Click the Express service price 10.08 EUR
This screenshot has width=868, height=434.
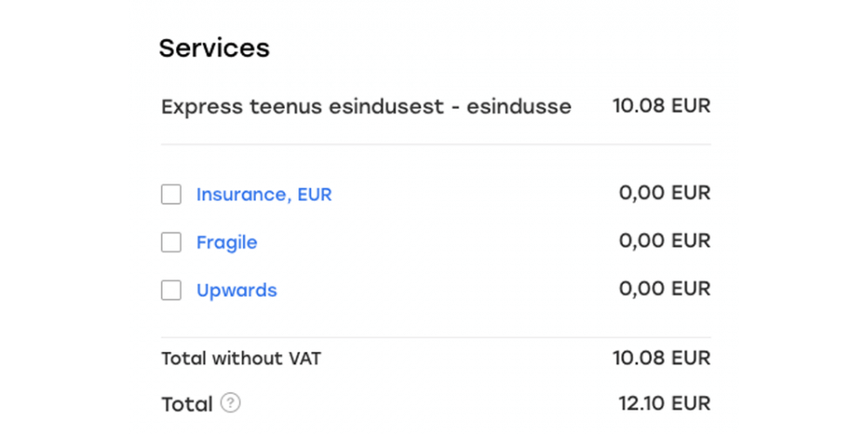661,106
